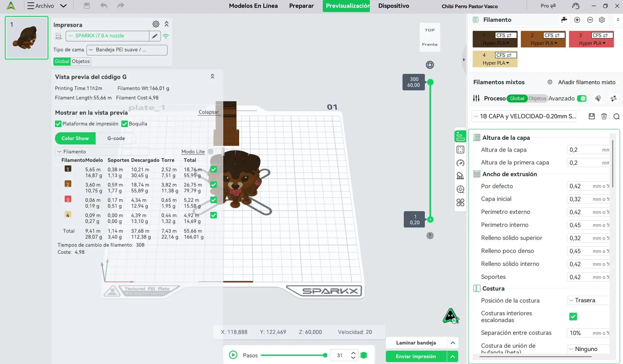The width and height of the screenshot is (623, 364).
Task: Select the Objetos tab under Impresora
Action: (81, 61)
